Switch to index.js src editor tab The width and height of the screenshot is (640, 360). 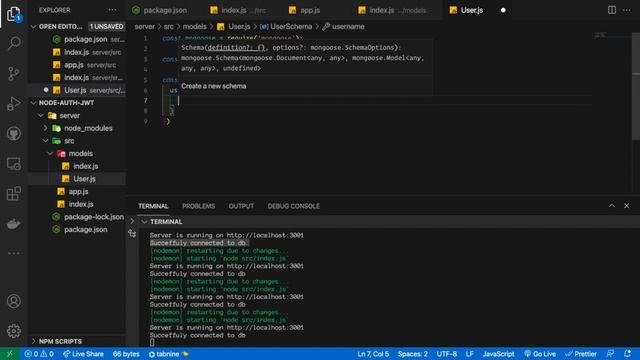click(x=244, y=10)
